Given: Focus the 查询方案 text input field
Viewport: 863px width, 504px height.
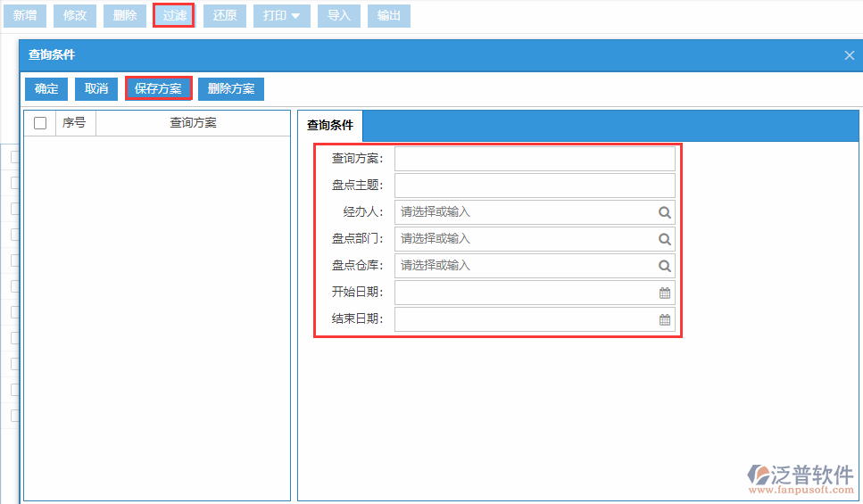Looking at the screenshot, I should (x=534, y=159).
